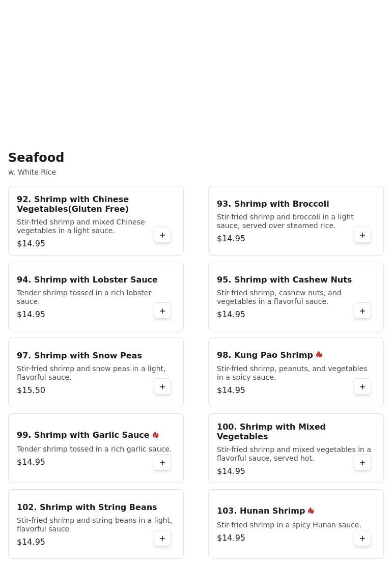Click the $15.50 price on Snow Peas item

(31, 390)
